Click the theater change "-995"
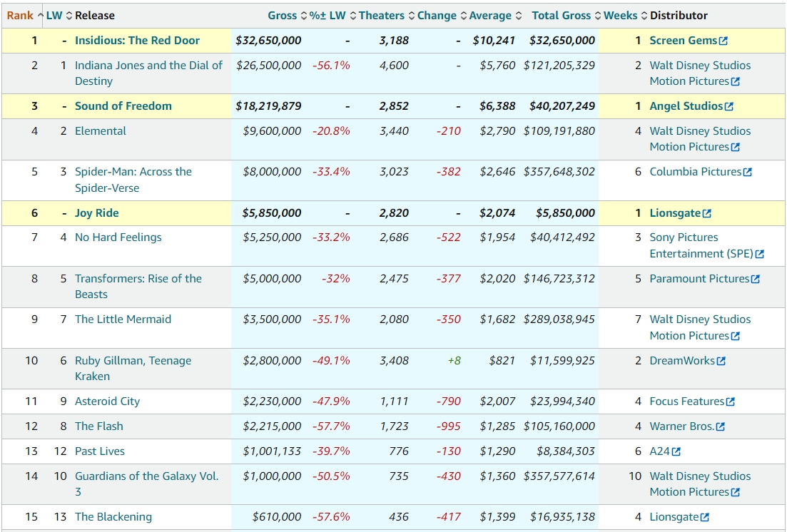 point(449,426)
